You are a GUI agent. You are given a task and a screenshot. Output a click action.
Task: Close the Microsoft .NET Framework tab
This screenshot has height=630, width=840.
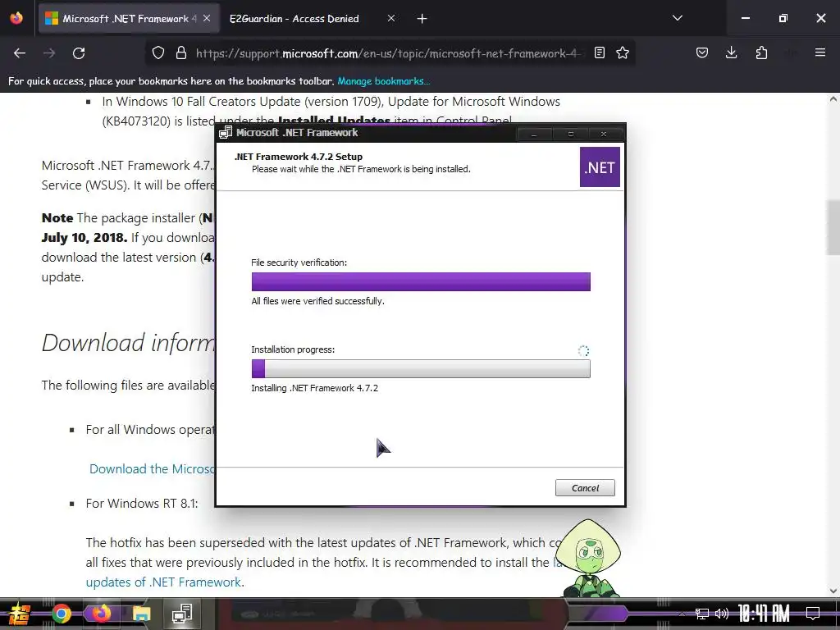207,18
